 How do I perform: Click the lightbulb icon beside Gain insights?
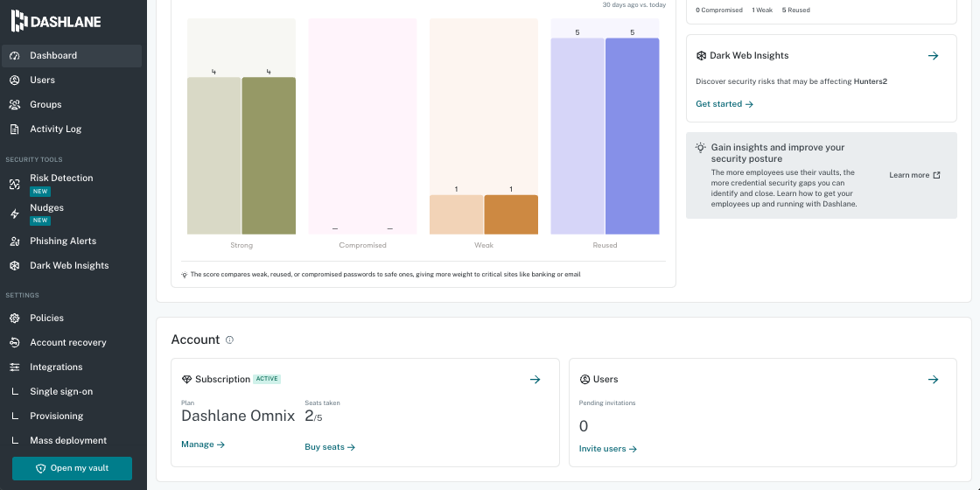click(x=701, y=148)
